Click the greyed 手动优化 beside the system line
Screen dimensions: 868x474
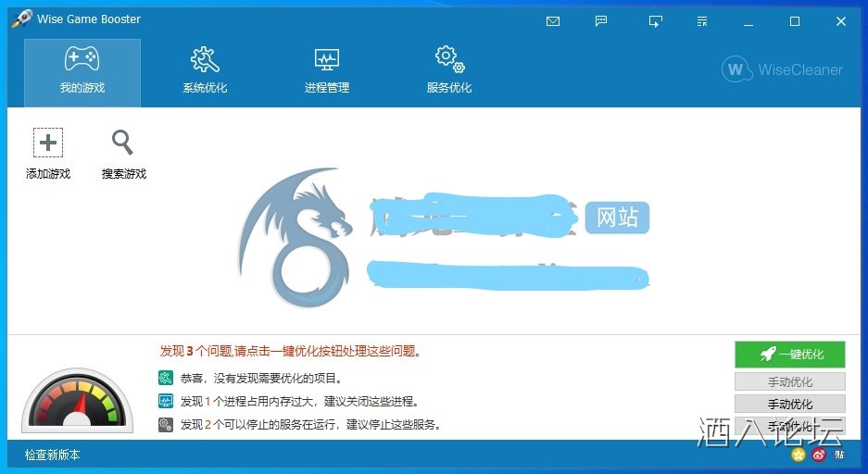coord(790,381)
